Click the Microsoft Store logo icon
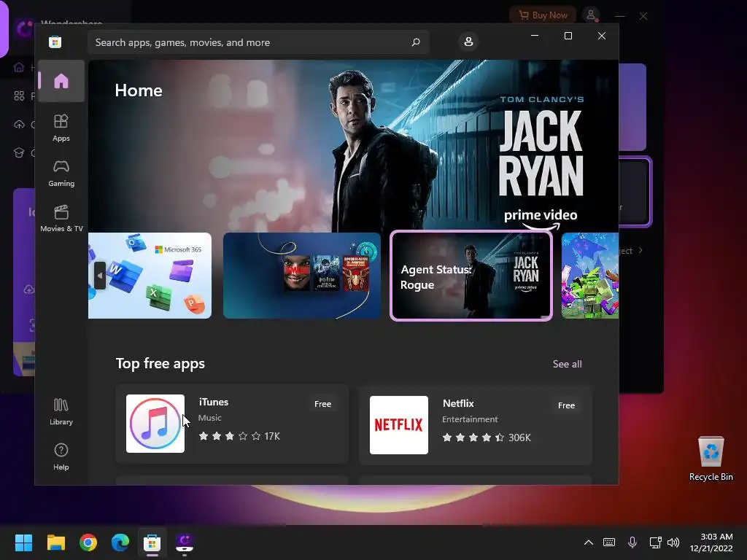 point(55,42)
